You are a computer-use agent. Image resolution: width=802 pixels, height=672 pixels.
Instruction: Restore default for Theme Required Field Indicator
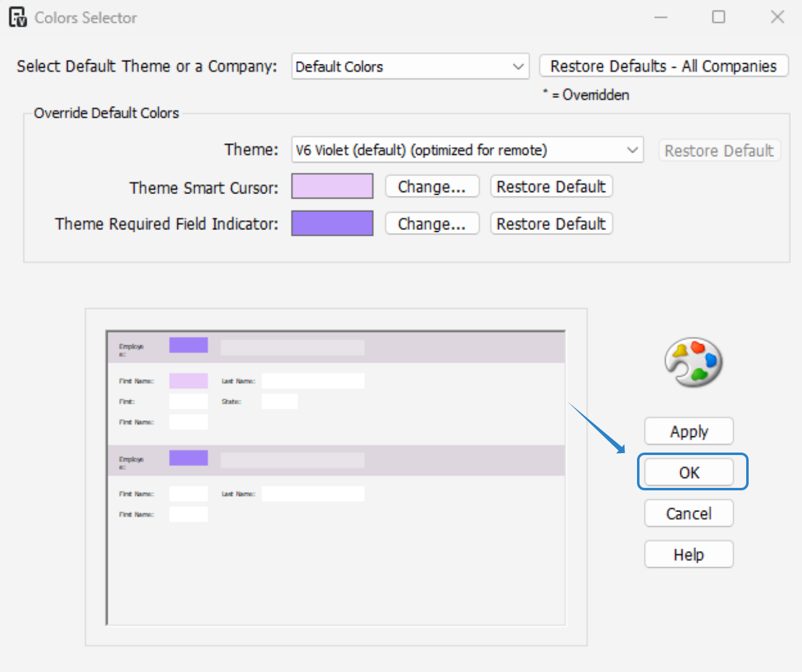(551, 224)
